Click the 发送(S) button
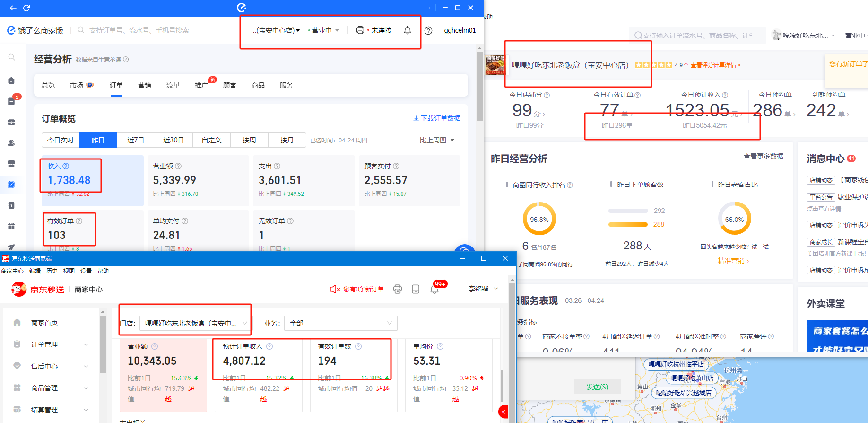 pos(597,387)
